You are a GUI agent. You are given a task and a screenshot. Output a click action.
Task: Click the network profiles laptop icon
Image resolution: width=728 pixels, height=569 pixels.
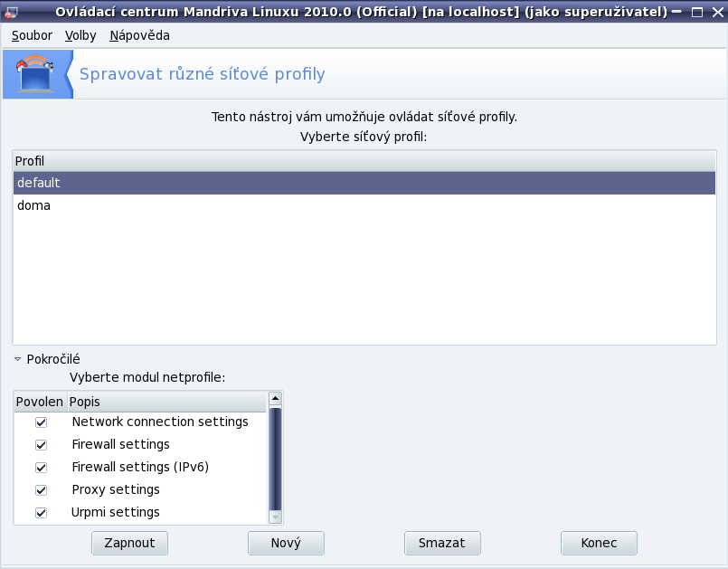click(36, 74)
